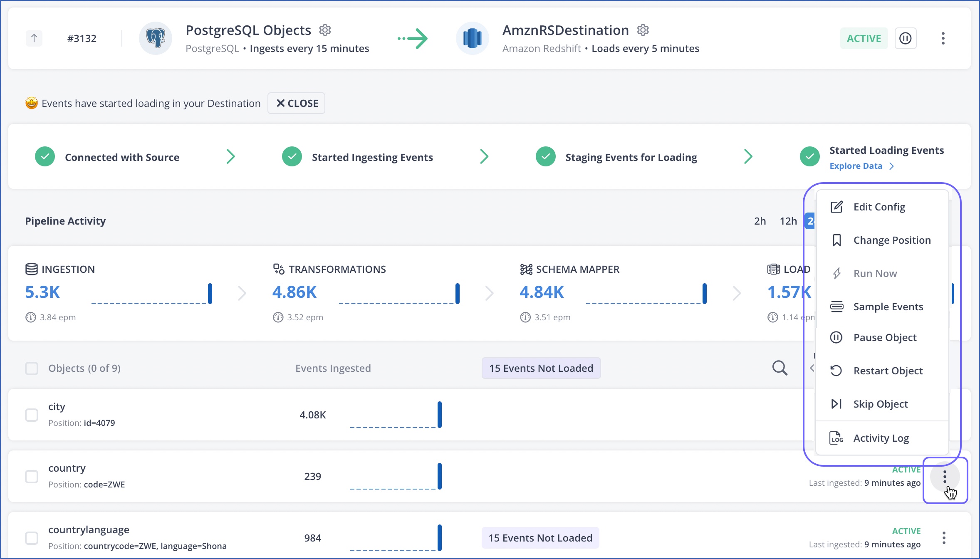Click the pipeline three-dots more options
The width and height of the screenshot is (980, 559).
943,38
